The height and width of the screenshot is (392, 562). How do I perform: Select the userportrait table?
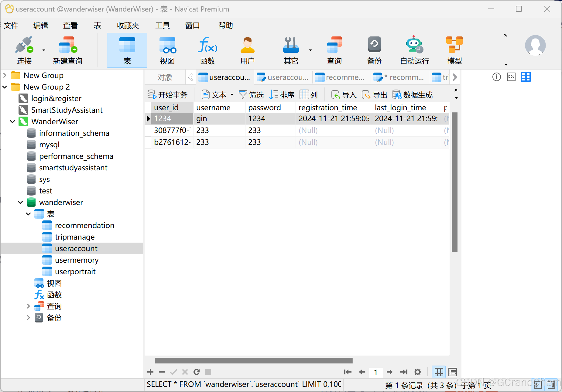point(75,271)
